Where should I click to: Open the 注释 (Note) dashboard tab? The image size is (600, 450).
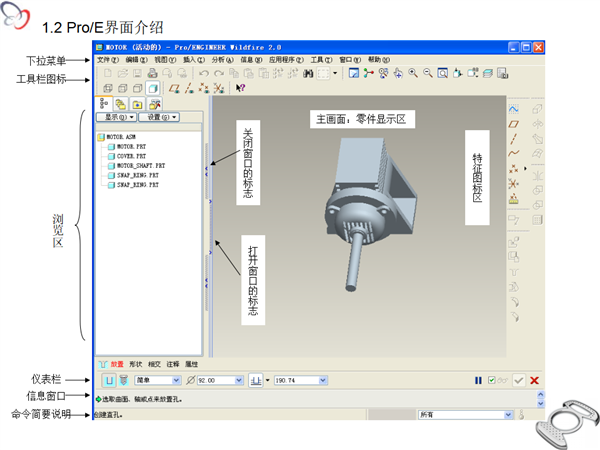click(x=173, y=364)
